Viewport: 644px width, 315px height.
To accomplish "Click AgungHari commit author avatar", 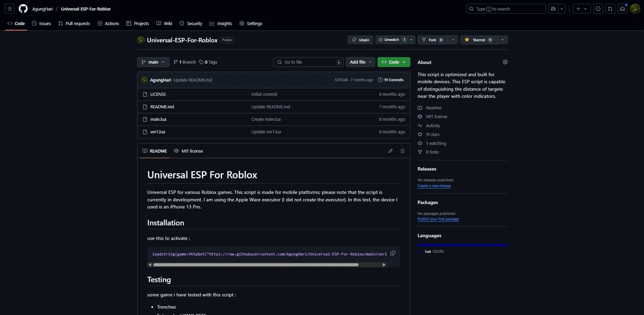I will (145, 80).
